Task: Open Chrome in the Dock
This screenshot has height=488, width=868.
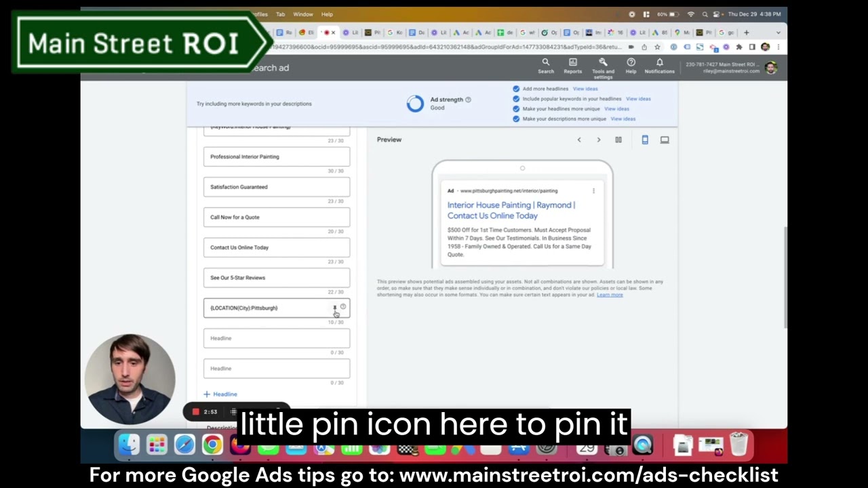Action: pyautogui.click(x=212, y=445)
